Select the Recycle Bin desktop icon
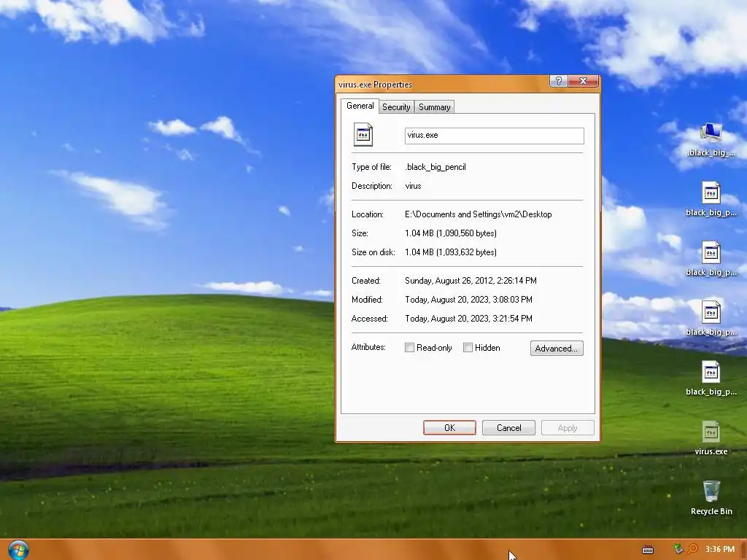Screen dimensions: 747x560 (x=711, y=497)
